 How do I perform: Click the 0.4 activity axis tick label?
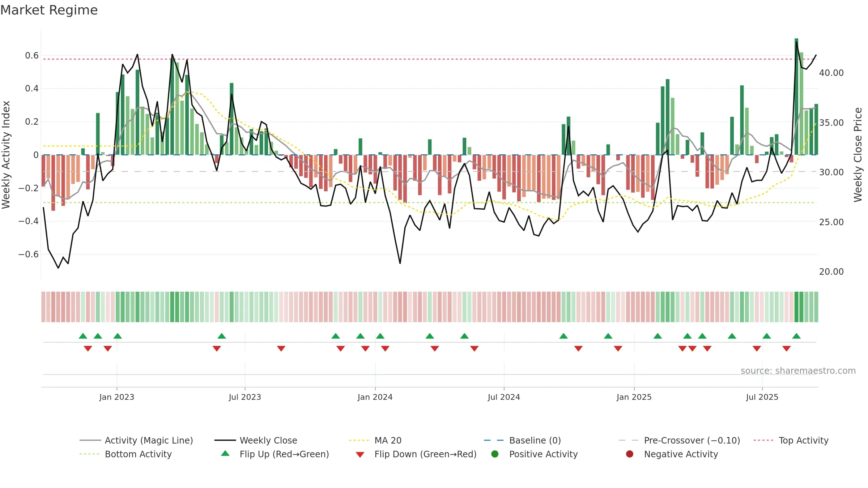(32, 89)
